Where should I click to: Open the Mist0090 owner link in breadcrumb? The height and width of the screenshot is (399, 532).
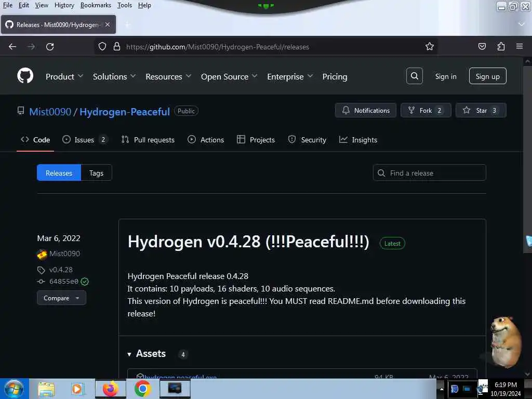(x=50, y=112)
